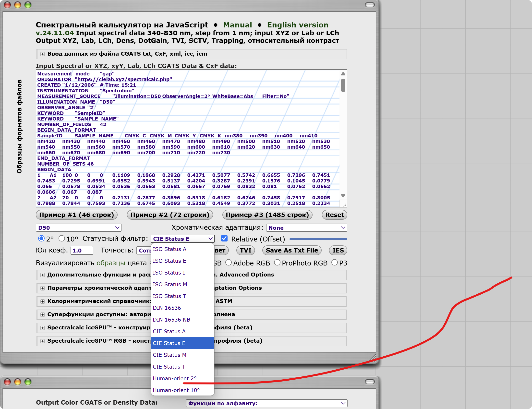The height and width of the screenshot is (409, 532).
Task: Select the 10° observer radio button
Action: (62, 238)
